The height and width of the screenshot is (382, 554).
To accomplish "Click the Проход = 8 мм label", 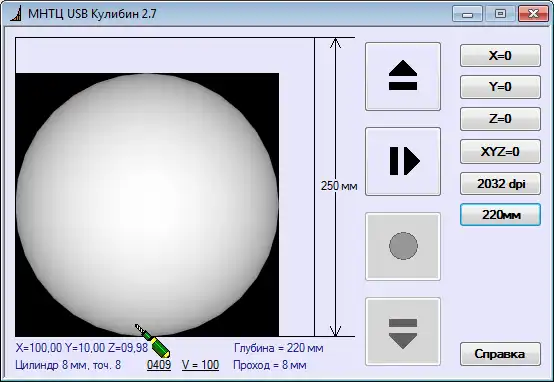I will 270,365.
